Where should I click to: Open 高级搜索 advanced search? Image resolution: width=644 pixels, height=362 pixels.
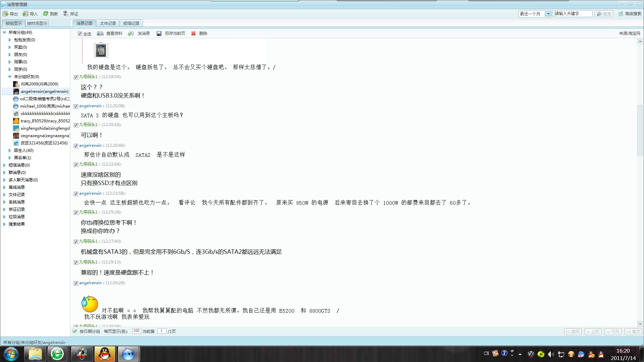coord(630,14)
